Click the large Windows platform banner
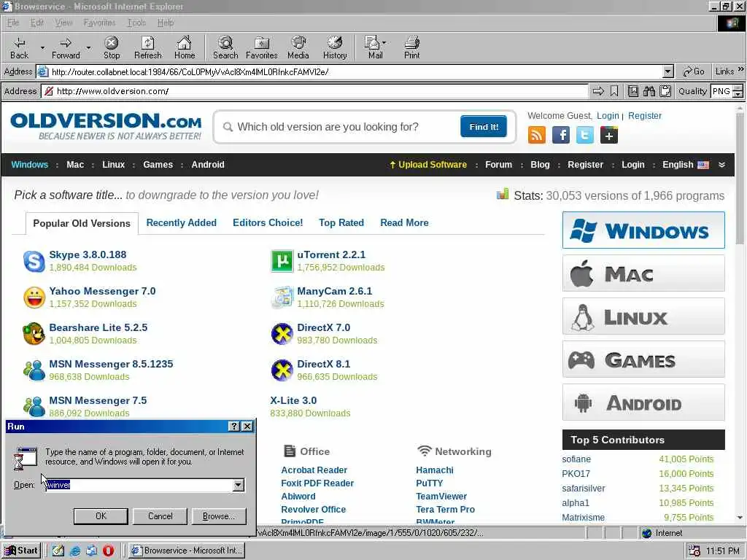Screen dimensions: 747x560 [643, 230]
